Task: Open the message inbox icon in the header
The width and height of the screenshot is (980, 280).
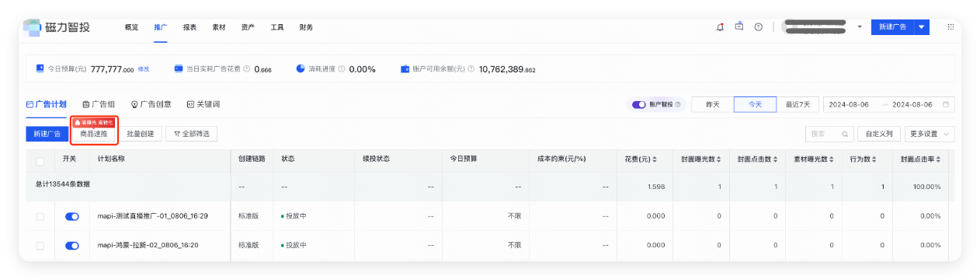Action: click(739, 27)
